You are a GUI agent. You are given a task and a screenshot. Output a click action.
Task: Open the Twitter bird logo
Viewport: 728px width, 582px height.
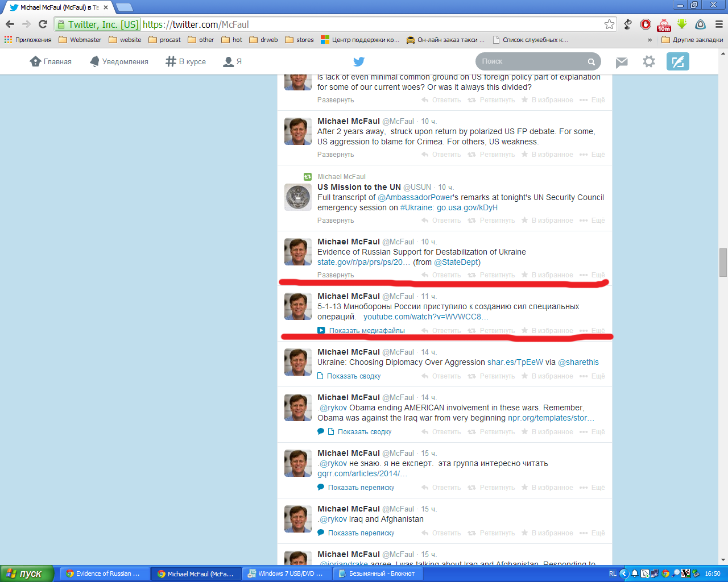(359, 61)
